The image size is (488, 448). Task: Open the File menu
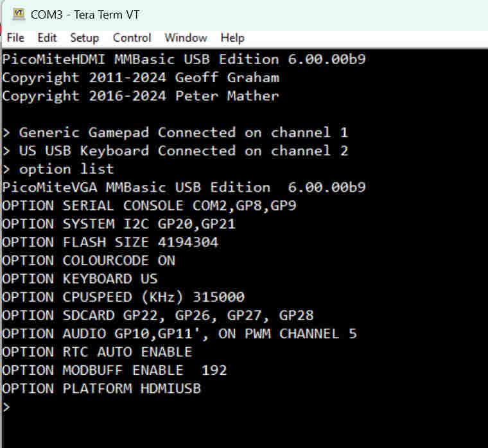coord(15,38)
